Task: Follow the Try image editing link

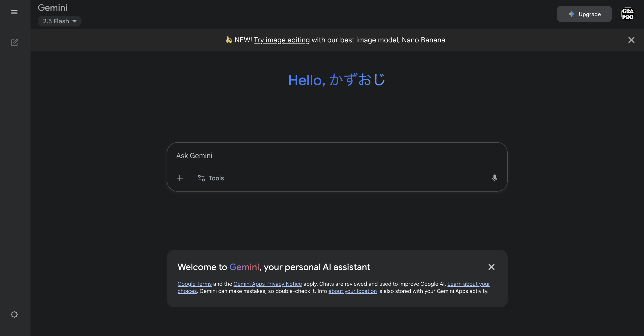Action: click(x=281, y=40)
